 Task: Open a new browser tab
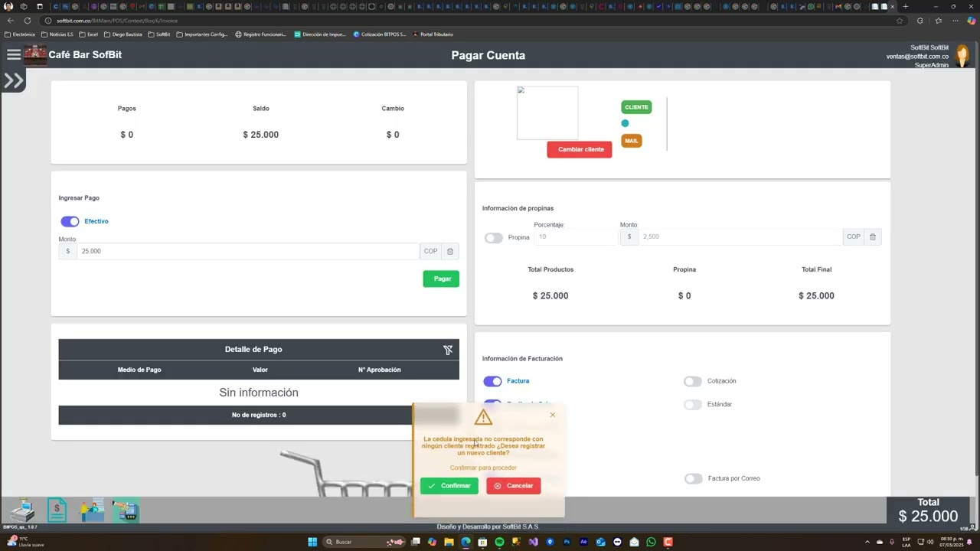(x=905, y=6)
